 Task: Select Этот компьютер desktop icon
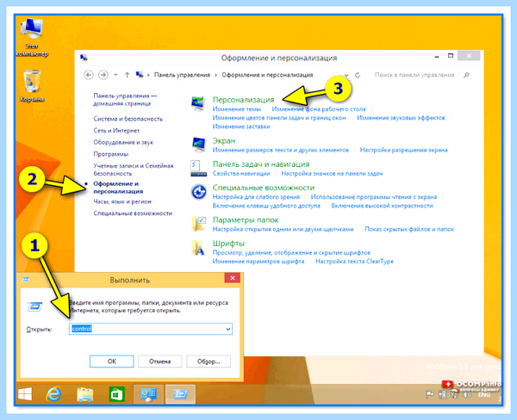[x=31, y=37]
